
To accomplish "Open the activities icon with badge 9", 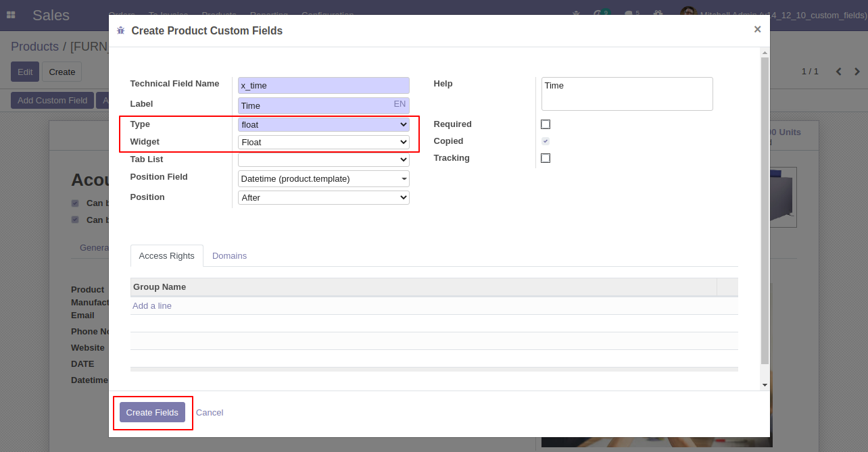I will (x=600, y=14).
